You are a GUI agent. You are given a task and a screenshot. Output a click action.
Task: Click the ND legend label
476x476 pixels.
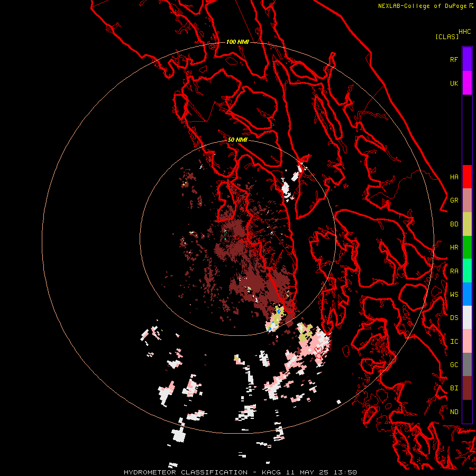pos(454,412)
